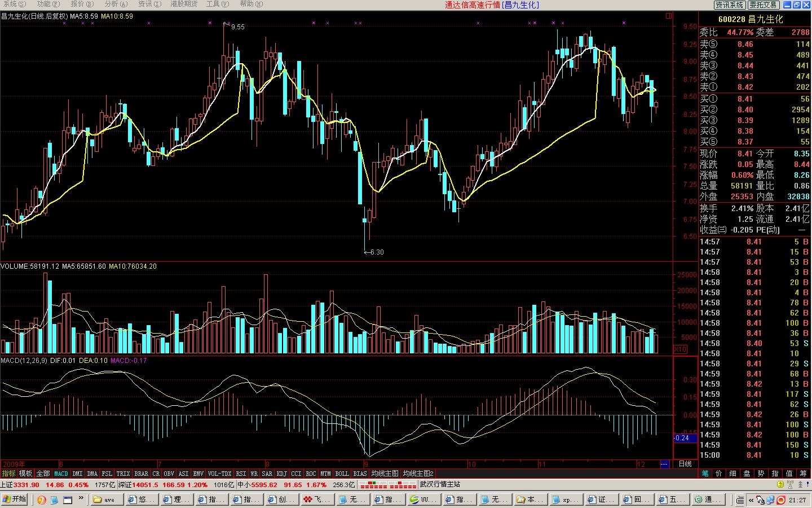Viewport: 812px width, 508px height.
Task: Open the 'ave' folder taskbar button
Action: point(107,500)
